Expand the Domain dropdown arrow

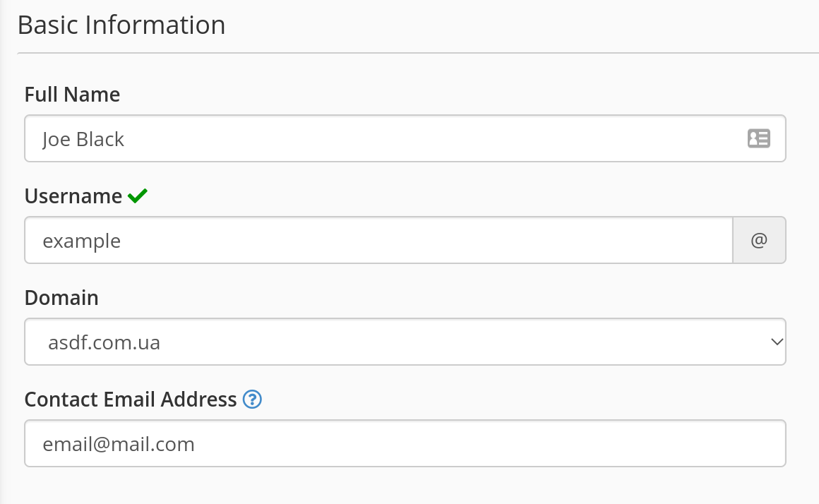[777, 342]
